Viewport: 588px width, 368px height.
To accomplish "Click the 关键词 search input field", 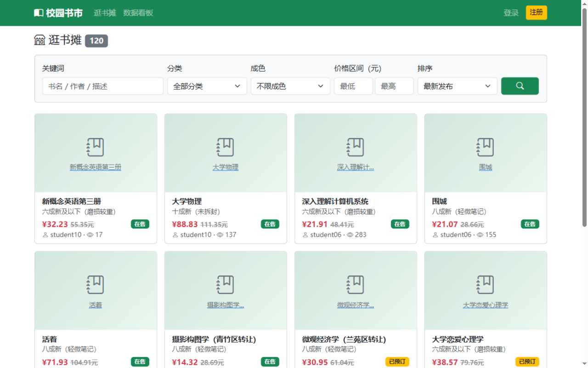I will click(x=103, y=86).
